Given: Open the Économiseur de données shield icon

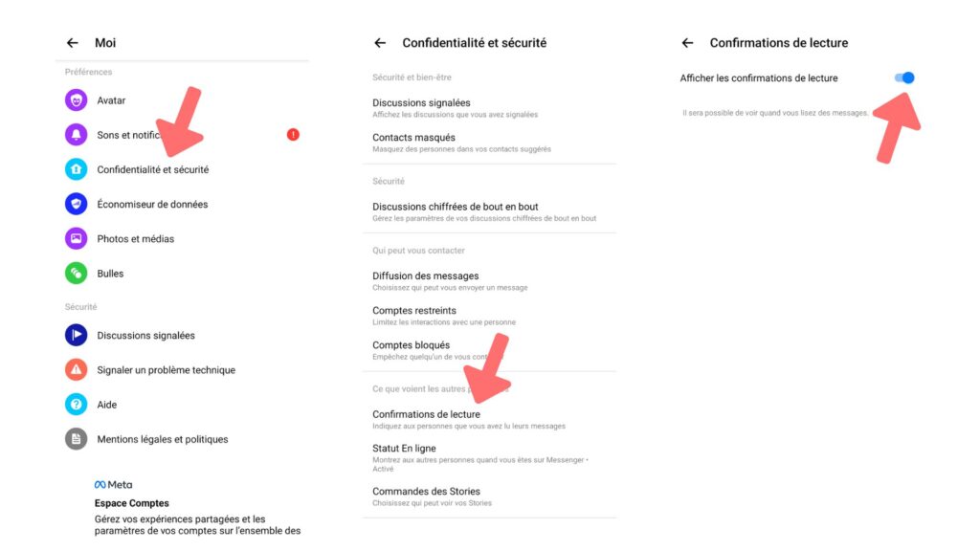Looking at the screenshot, I should 77,204.
